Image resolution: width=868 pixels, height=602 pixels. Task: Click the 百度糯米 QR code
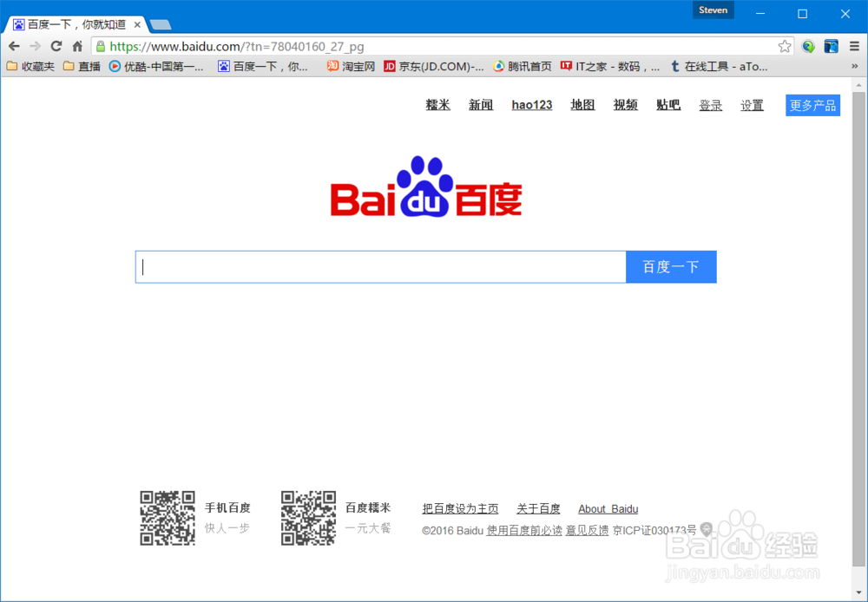[x=308, y=518]
